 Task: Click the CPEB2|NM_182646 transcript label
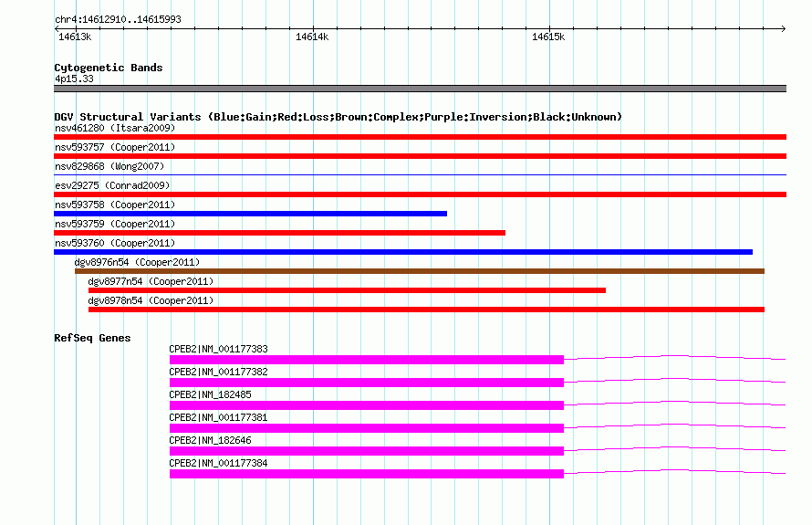point(210,440)
